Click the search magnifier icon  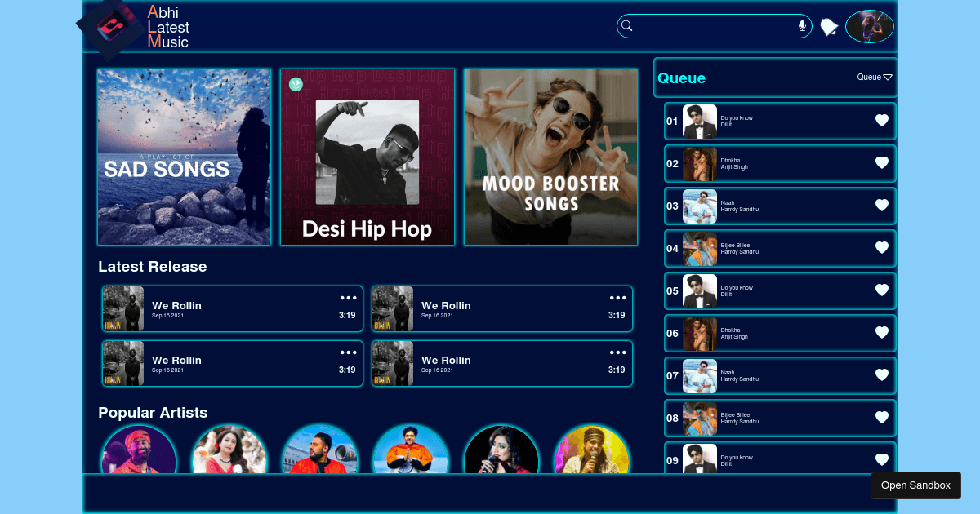[x=627, y=26]
